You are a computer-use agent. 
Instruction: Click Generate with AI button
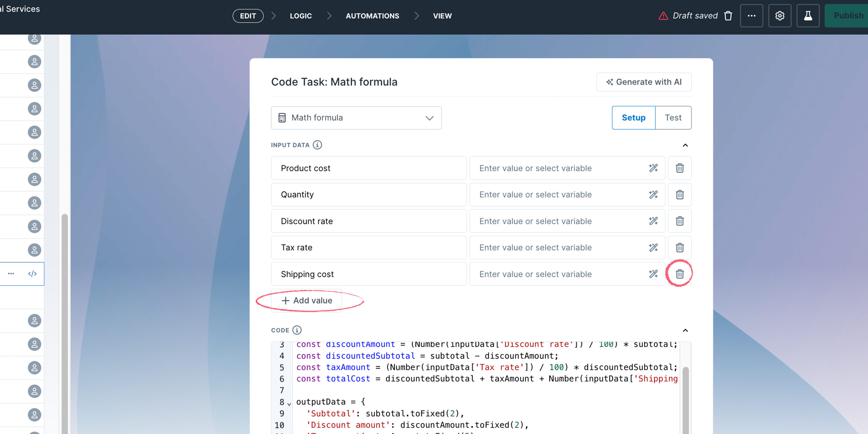(643, 82)
